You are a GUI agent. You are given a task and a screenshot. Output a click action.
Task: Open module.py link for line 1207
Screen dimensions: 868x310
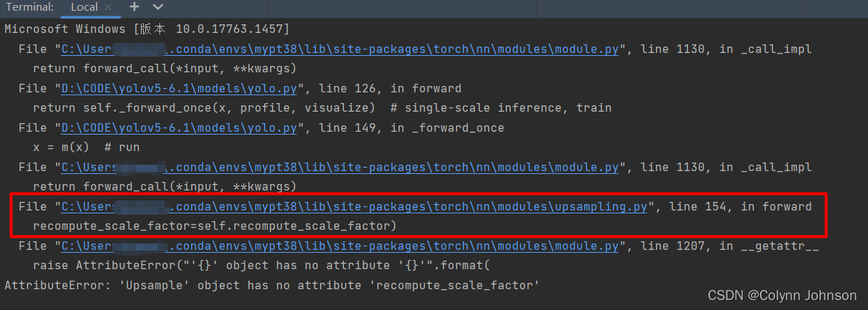[x=340, y=246]
